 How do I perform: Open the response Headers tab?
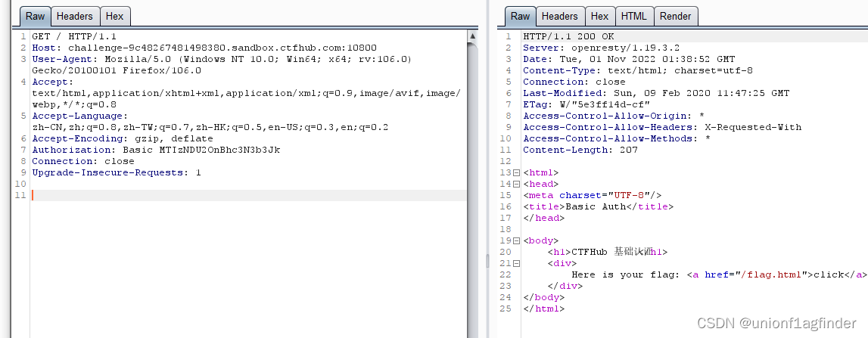pyautogui.click(x=560, y=16)
